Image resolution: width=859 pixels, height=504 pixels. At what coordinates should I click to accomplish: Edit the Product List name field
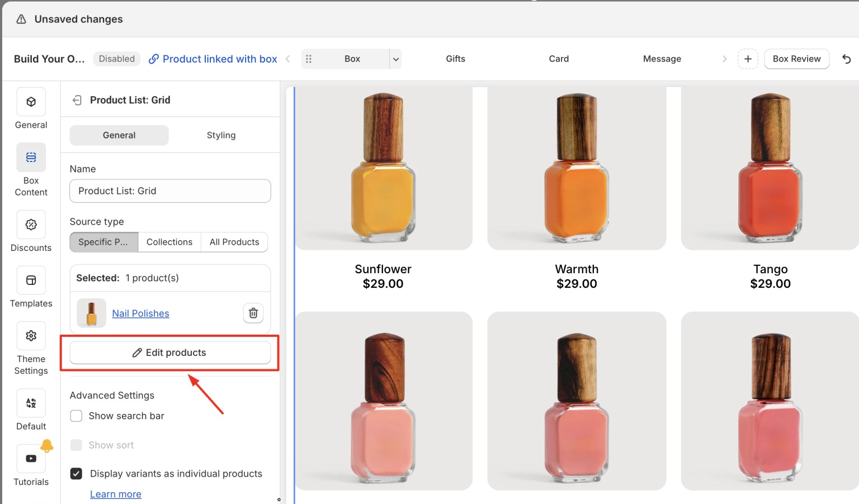(169, 191)
